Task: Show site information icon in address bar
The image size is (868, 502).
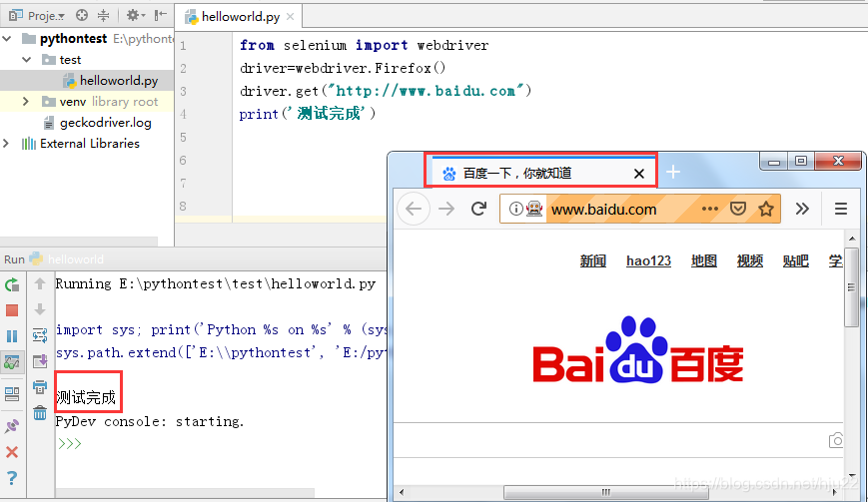Action: 515,209
